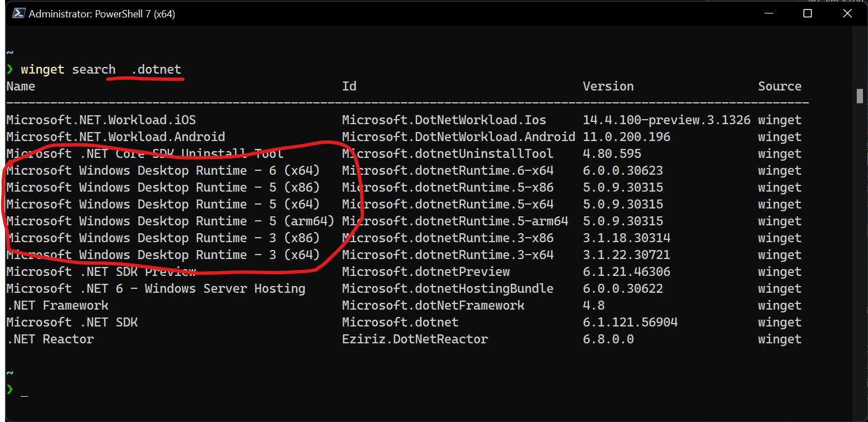This screenshot has height=422, width=868.
Task: Click the winget search command text
Action: point(66,69)
